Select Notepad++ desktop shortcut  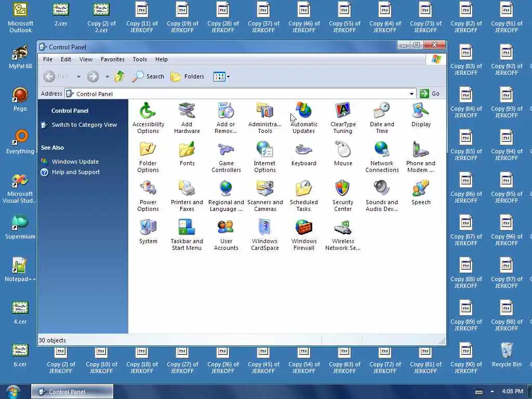click(x=20, y=270)
